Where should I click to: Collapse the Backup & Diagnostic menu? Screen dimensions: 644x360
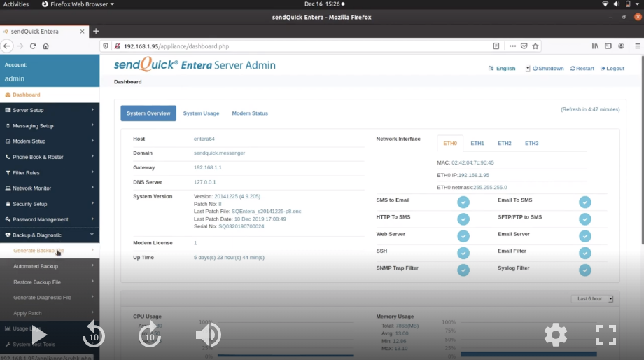click(49, 235)
